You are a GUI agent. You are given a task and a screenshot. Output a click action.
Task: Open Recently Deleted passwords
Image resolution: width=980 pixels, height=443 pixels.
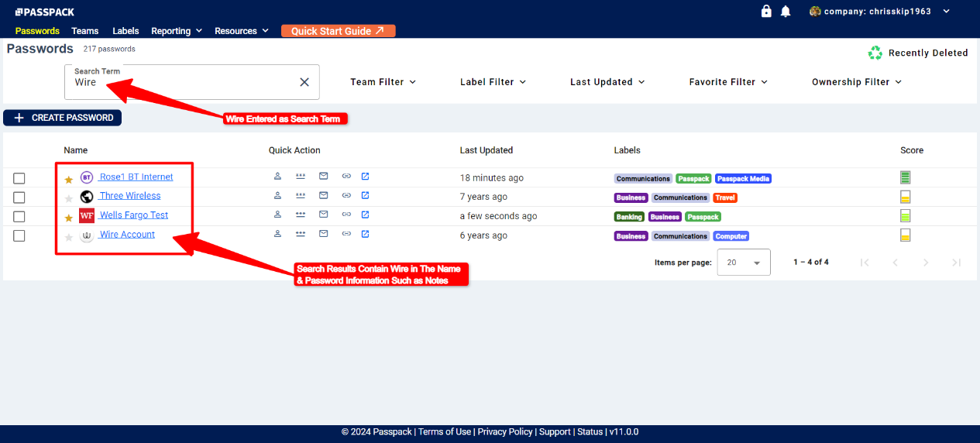[x=919, y=53]
